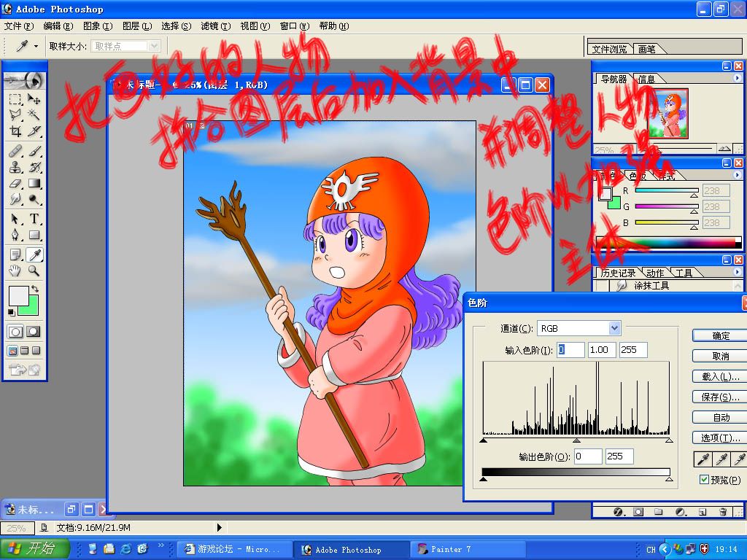Click the foreground color swatch in toolbox
747x560 pixels.
18,296
